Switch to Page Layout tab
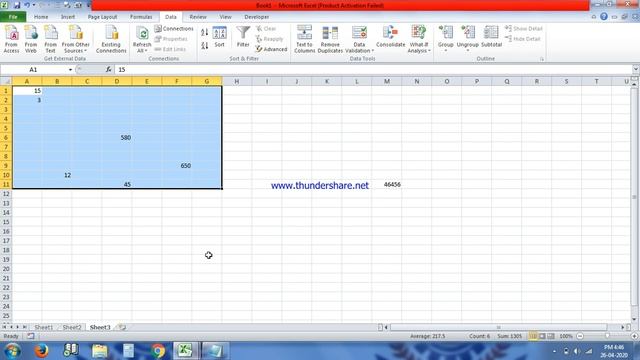Image resolution: width=640 pixels, height=360 pixels. 102,17
